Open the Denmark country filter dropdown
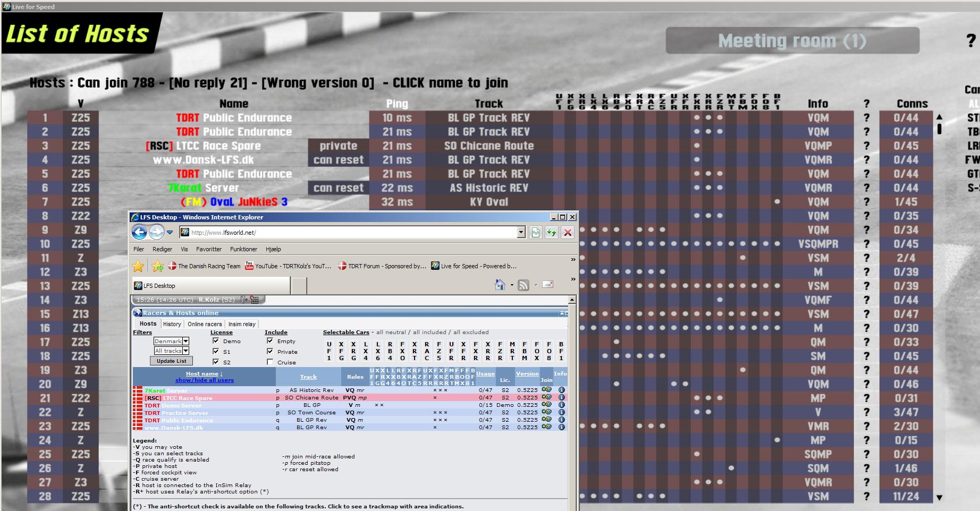Viewport: 980px width, 511px height. pyautogui.click(x=171, y=341)
